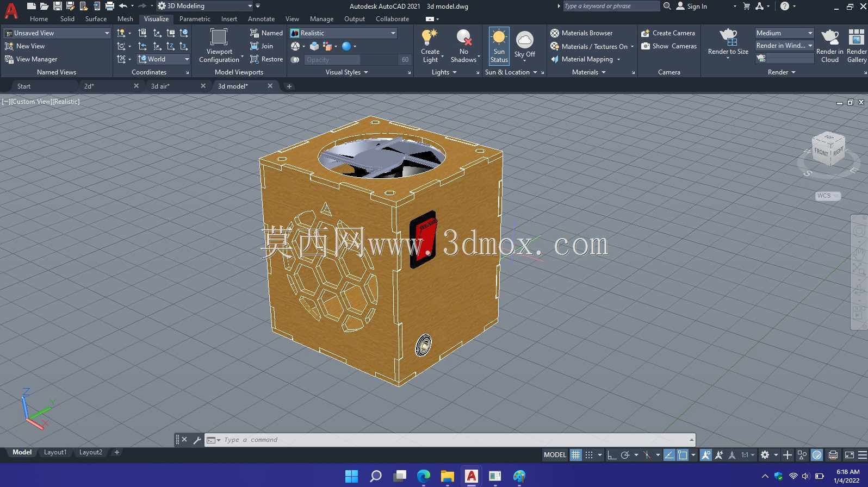
Task: Switch to the Mesh ribbon tab
Action: click(125, 19)
